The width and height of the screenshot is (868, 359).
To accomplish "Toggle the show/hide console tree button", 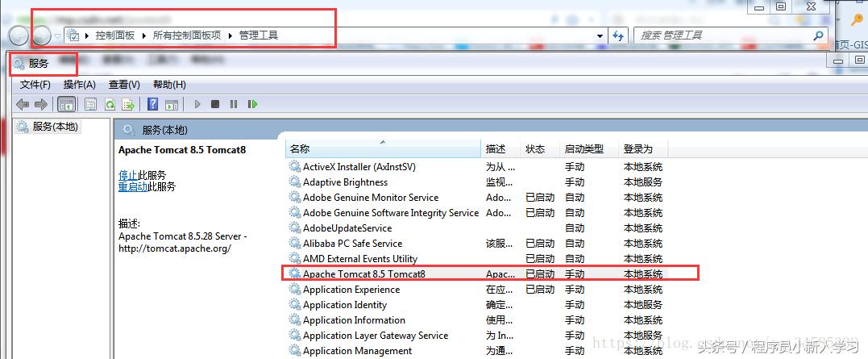I will click(x=66, y=103).
